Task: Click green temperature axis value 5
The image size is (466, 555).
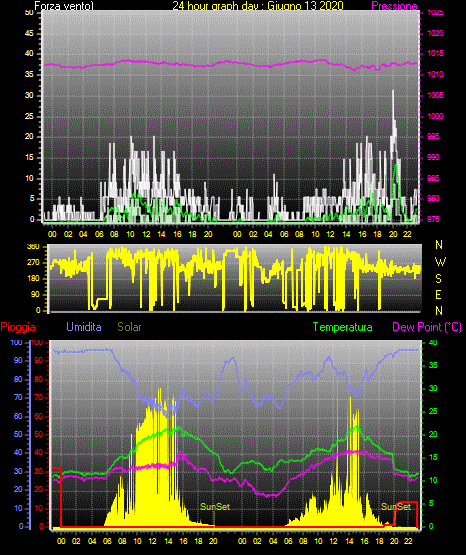Action: pos(431,503)
